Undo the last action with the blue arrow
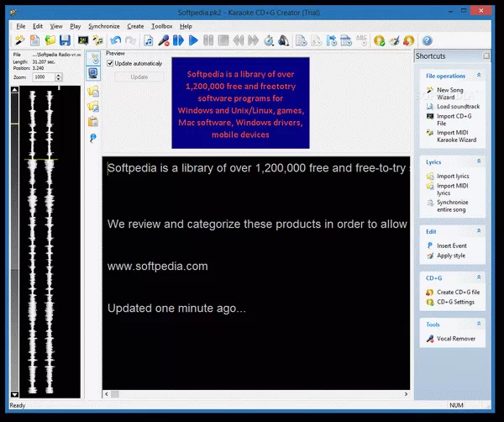 (115, 40)
